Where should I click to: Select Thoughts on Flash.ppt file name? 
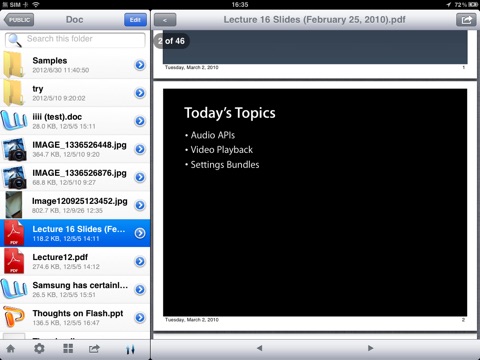[78, 313]
